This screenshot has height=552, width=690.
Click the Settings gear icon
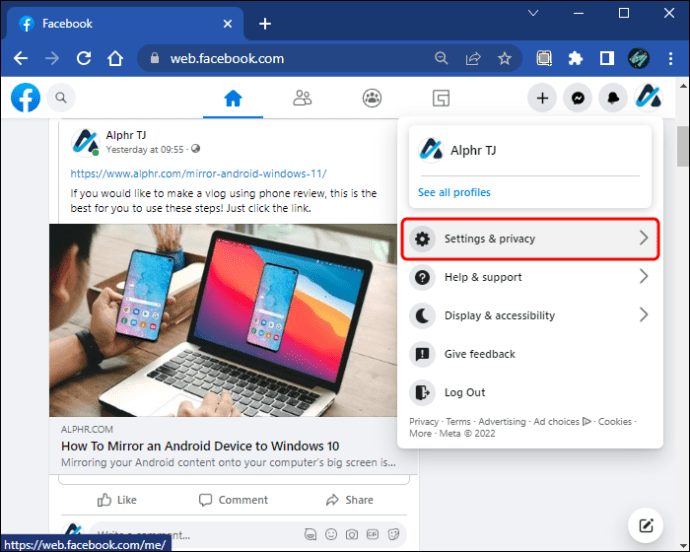422,239
